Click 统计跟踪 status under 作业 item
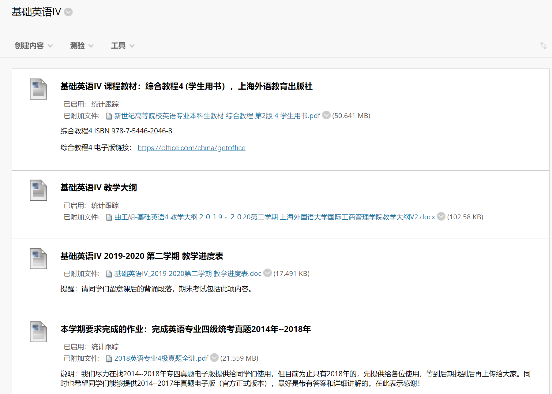Viewport: 552px width, 394px height. [x=105, y=347]
